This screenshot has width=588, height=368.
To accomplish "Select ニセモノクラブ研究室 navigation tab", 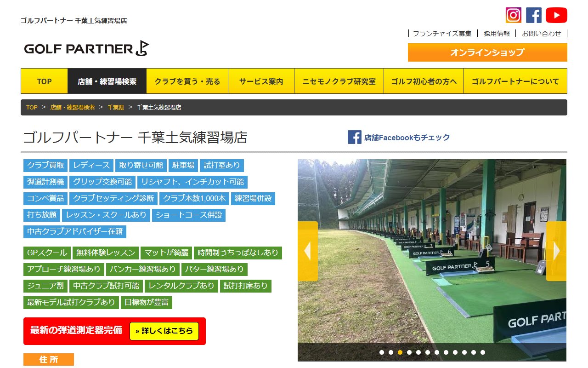I will [x=339, y=81].
